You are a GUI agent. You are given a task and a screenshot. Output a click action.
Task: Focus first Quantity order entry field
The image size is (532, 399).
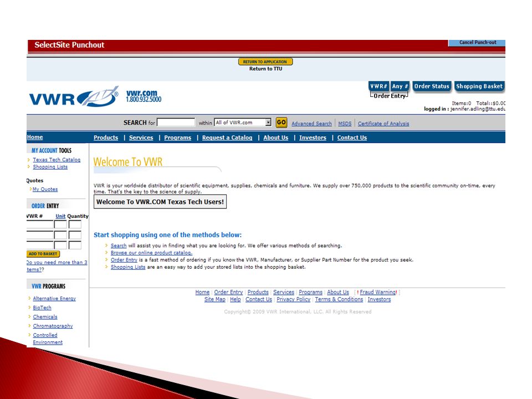point(75,224)
